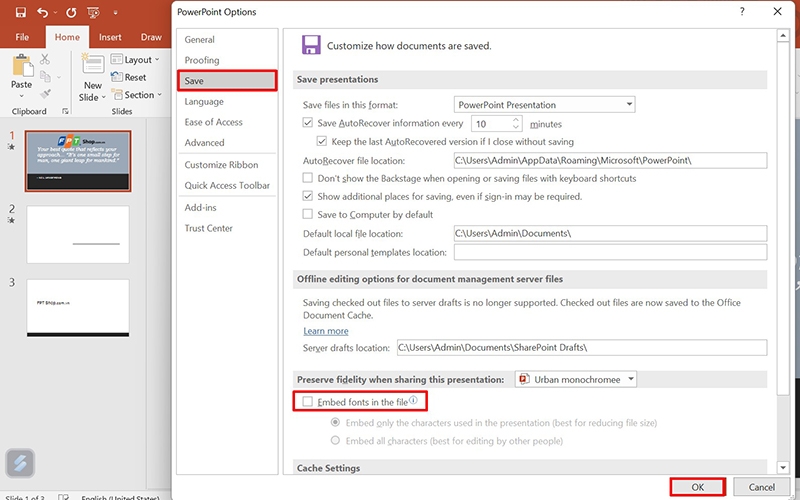Click the AutoRecover minutes value field
This screenshot has height=500, width=800.
tap(491, 123)
